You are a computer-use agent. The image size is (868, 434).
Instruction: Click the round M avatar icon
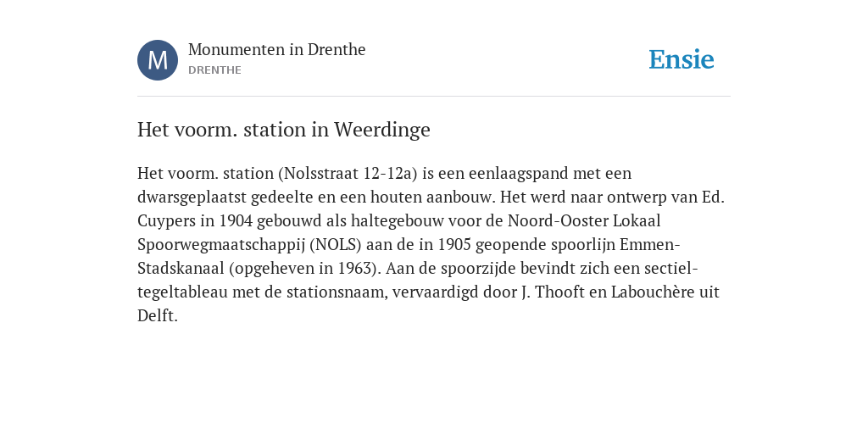[x=158, y=60]
